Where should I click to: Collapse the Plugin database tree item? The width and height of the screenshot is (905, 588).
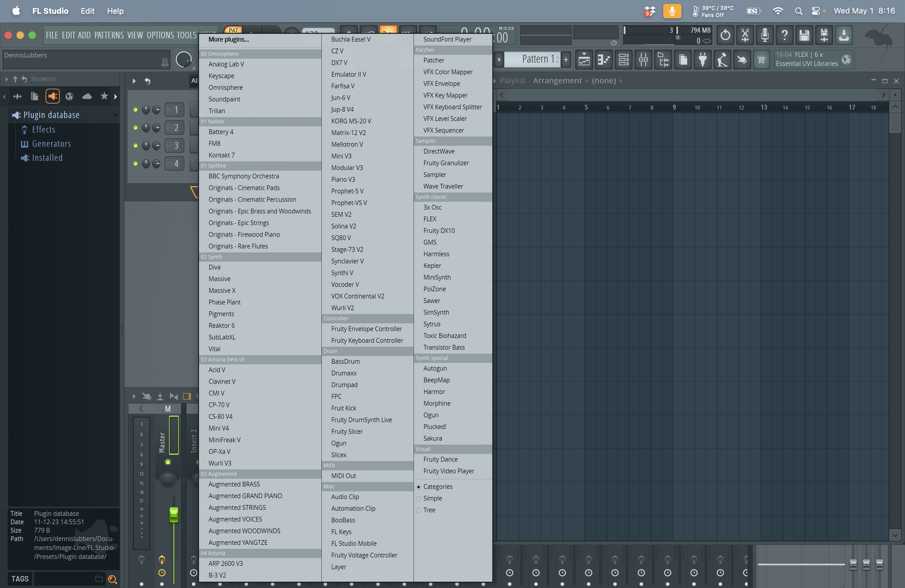(116, 115)
